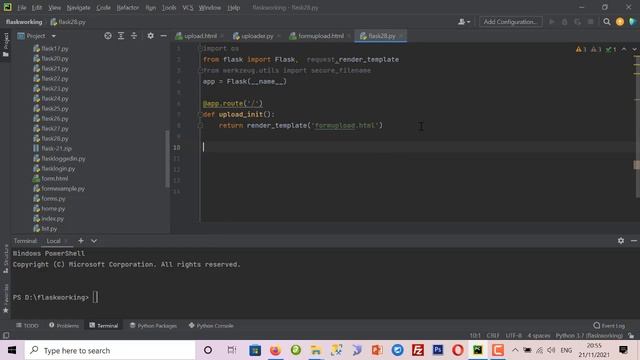Click 4 spaces indent setting

coord(539,336)
